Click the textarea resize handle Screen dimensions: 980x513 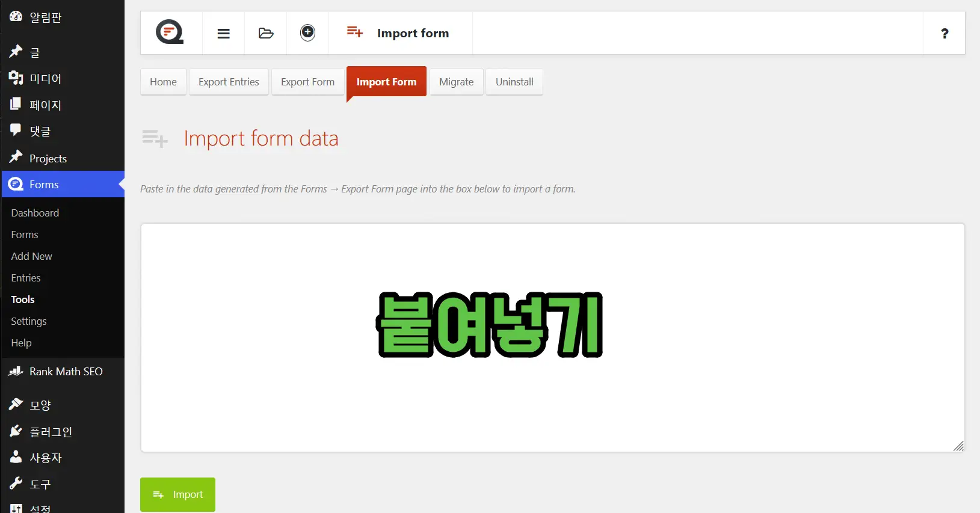[958, 446]
